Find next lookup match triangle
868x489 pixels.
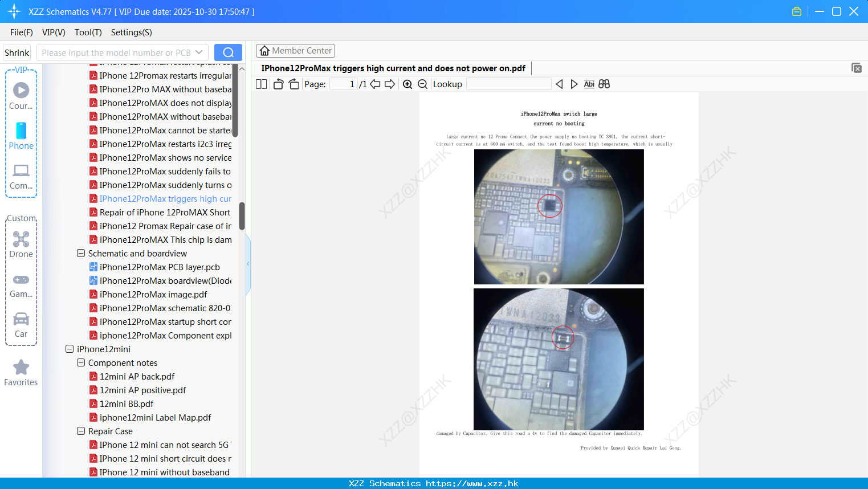click(x=574, y=84)
